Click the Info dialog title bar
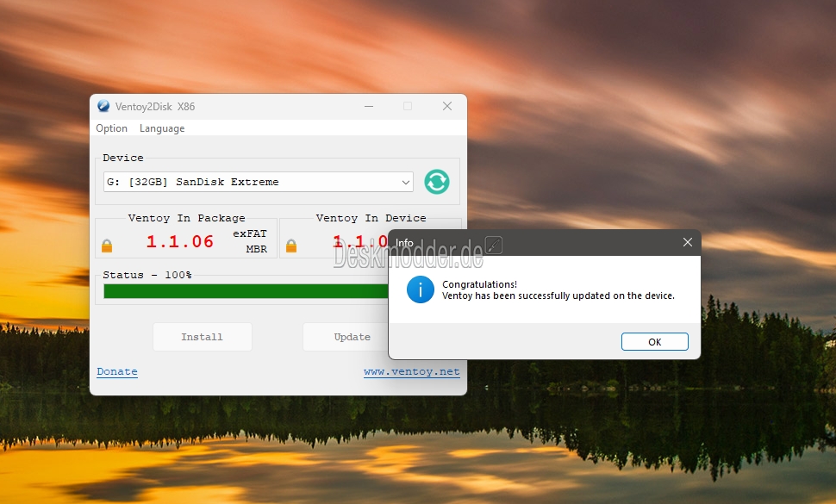The height and width of the screenshot is (504, 836). coord(545,242)
